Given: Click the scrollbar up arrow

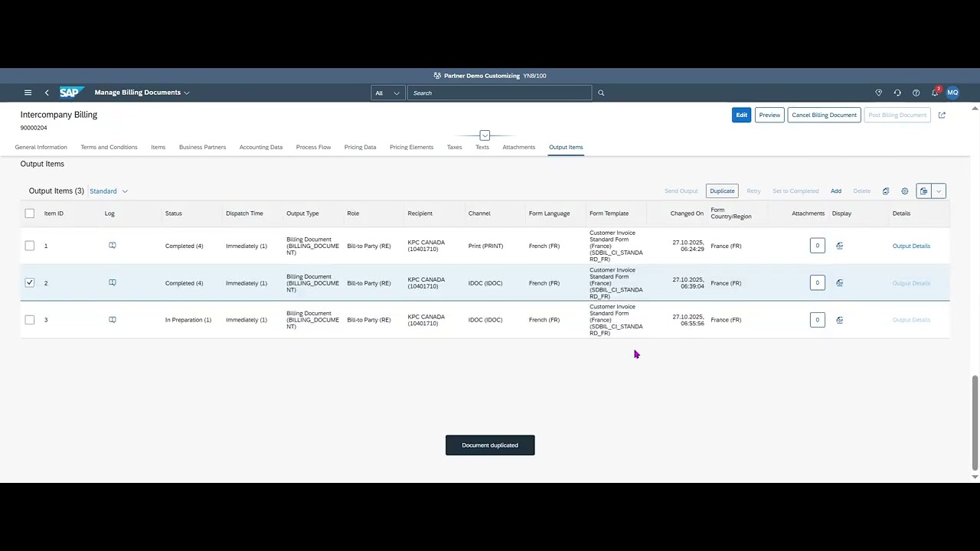Looking at the screenshot, I should coord(975,109).
